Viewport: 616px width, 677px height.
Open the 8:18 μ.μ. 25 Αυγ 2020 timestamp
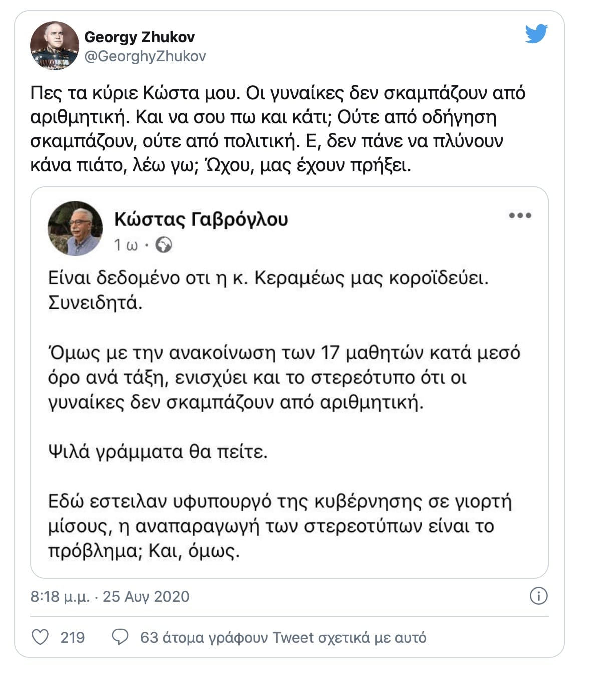[x=110, y=596]
